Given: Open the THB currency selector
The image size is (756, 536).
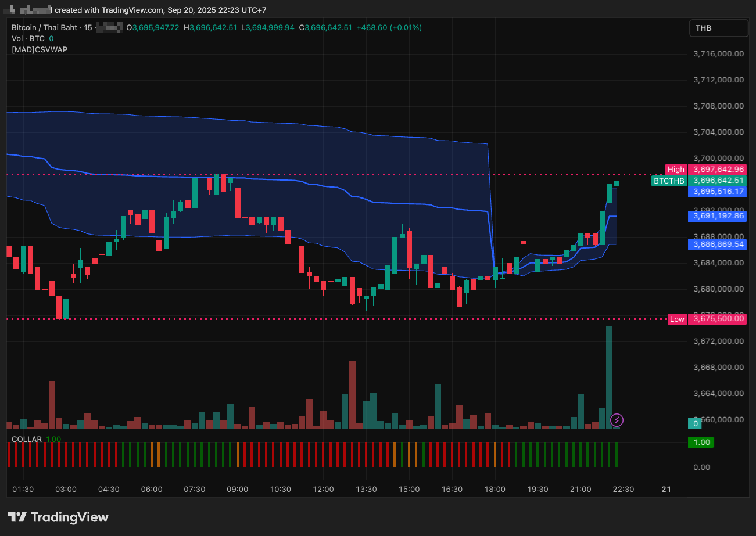Looking at the screenshot, I should coord(718,28).
